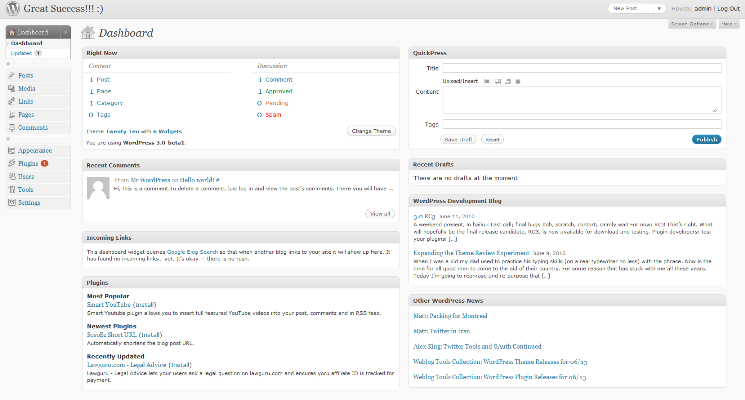Open the Category link in Right Now
745x400 pixels.
110,103
